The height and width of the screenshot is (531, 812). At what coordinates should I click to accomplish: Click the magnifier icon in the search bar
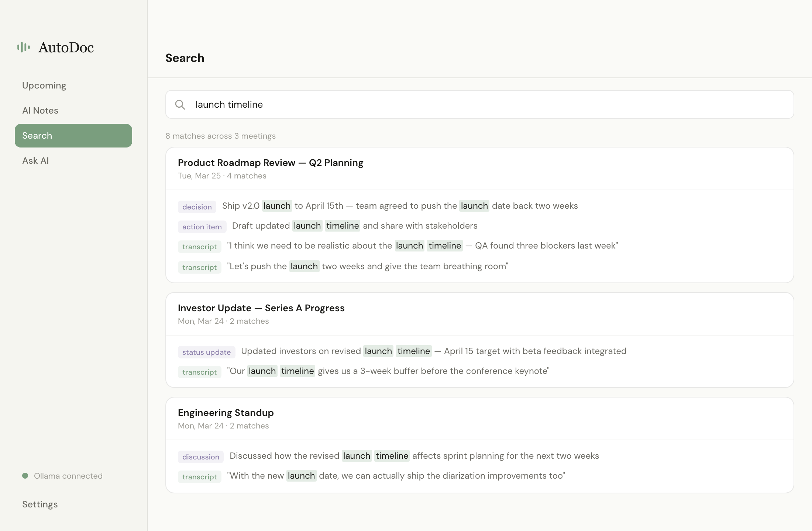[x=180, y=105]
